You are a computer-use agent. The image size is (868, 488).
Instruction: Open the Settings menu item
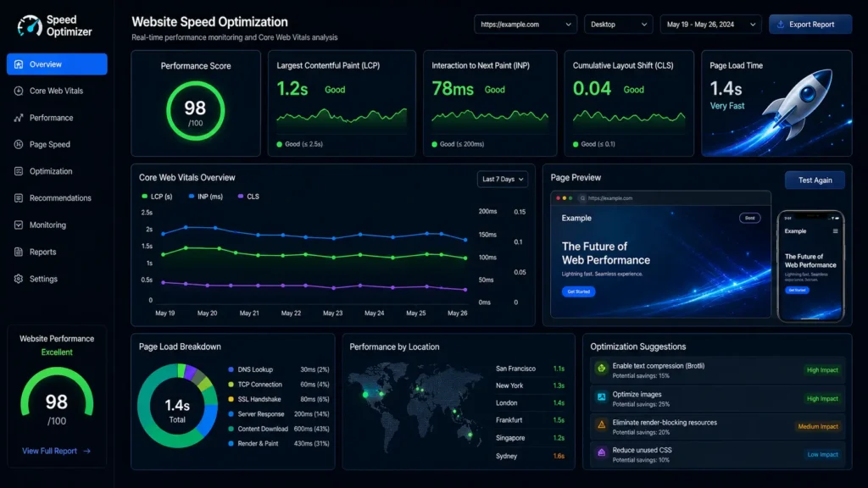tap(57, 279)
